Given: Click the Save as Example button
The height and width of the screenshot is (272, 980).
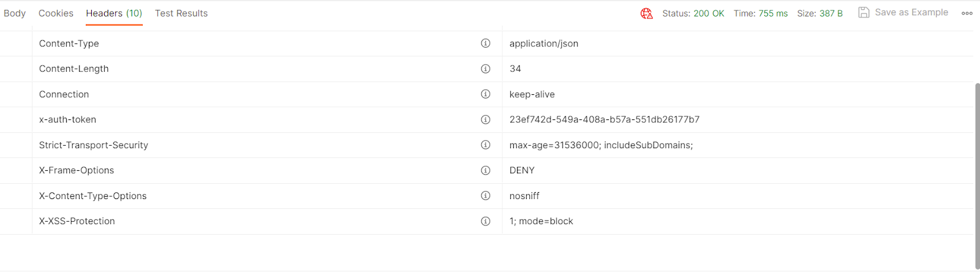Looking at the screenshot, I should [903, 12].
